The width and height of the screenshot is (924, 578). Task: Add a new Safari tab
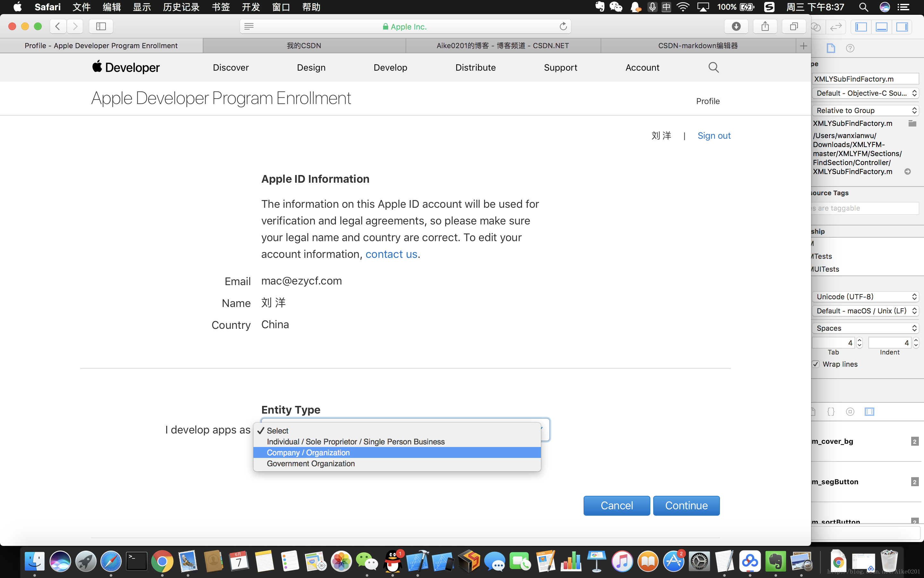click(x=803, y=46)
